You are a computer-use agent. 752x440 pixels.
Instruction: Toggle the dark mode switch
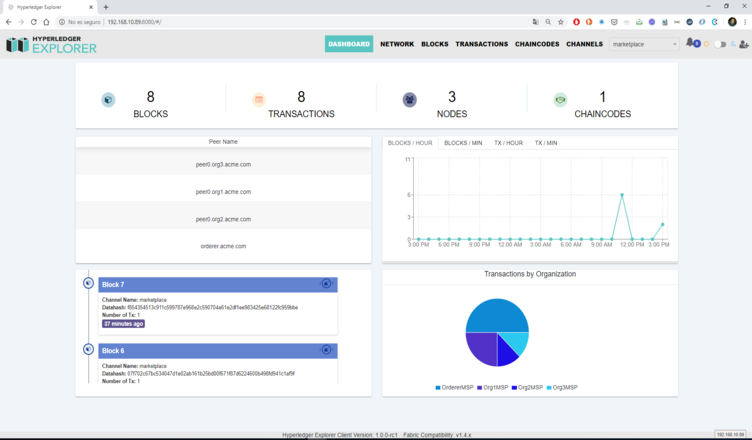(720, 44)
